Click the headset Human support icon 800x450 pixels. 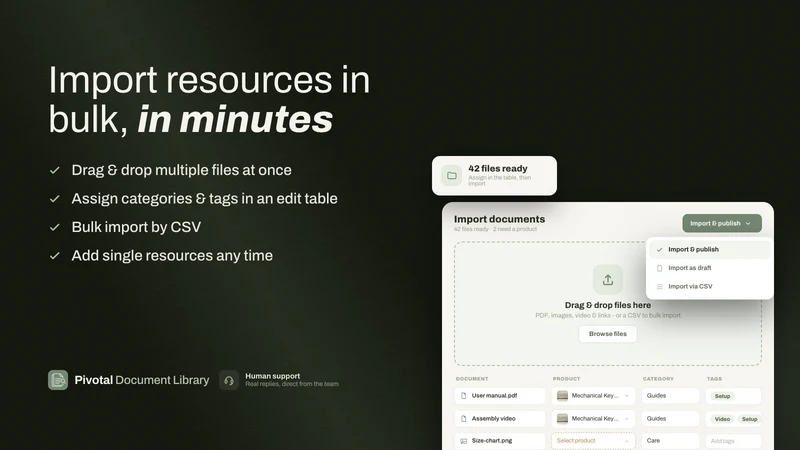tap(229, 380)
